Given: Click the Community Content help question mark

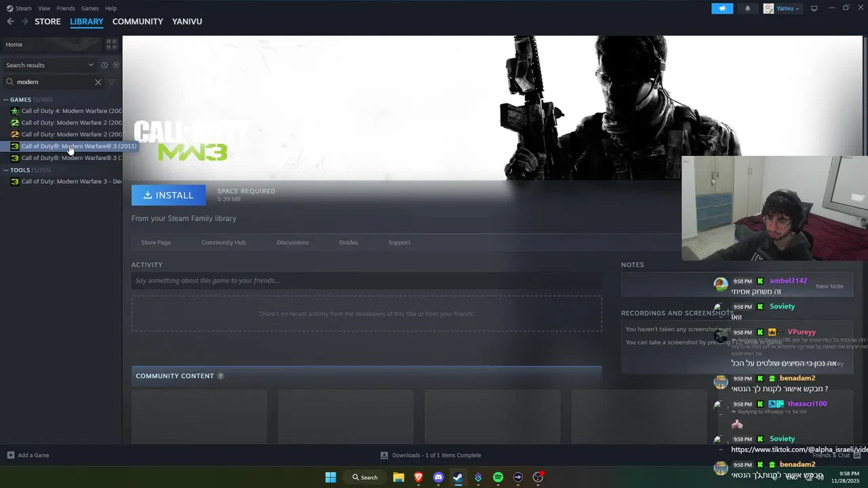Looking at the screenshot, I should 220,376.
